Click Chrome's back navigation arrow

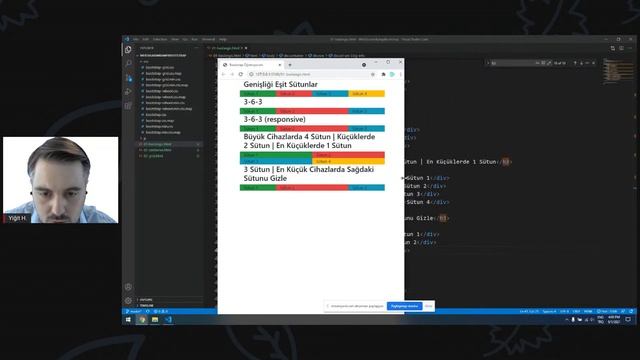(223, 74)
